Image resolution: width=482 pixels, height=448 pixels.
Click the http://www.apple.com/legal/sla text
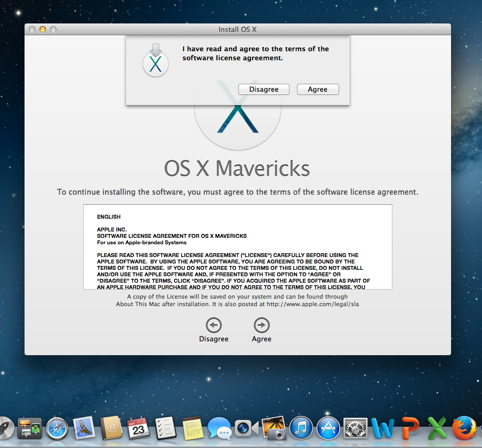click(x=312, y=304)
